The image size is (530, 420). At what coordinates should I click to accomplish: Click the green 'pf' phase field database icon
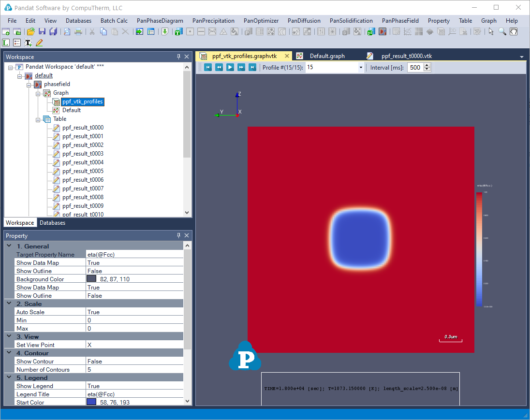pos(370,32)
